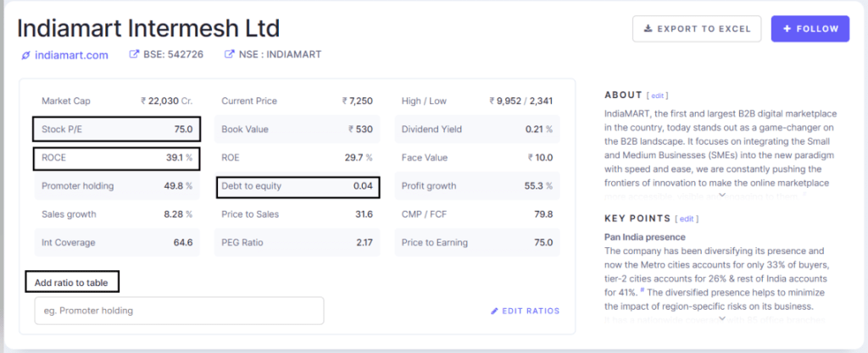Click the Indiamart Intermesh Ltd company title
868x353 pixels.
[x=148, y=28]
